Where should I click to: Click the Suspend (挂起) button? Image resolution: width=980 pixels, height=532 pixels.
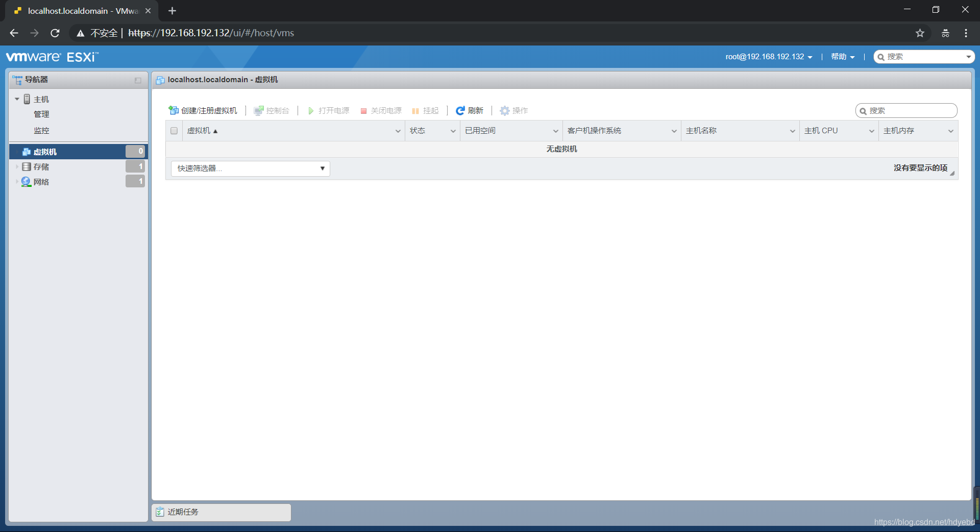[x=426, y=110]
